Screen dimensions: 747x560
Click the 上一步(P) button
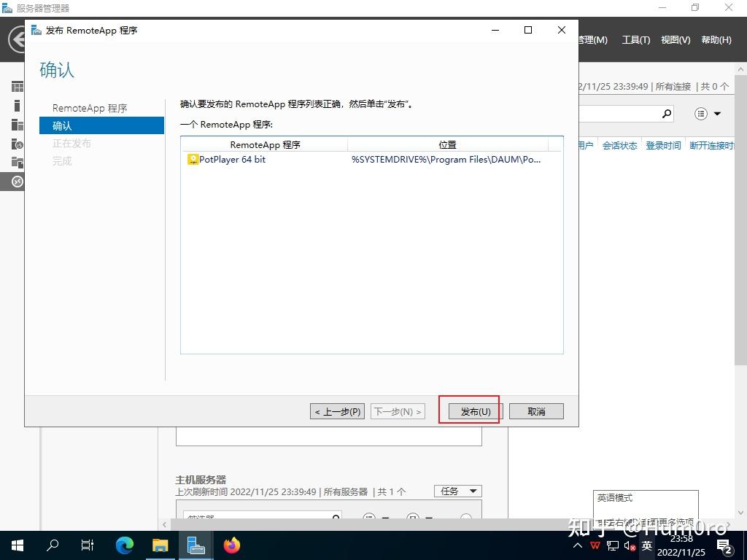click(336, 411)
